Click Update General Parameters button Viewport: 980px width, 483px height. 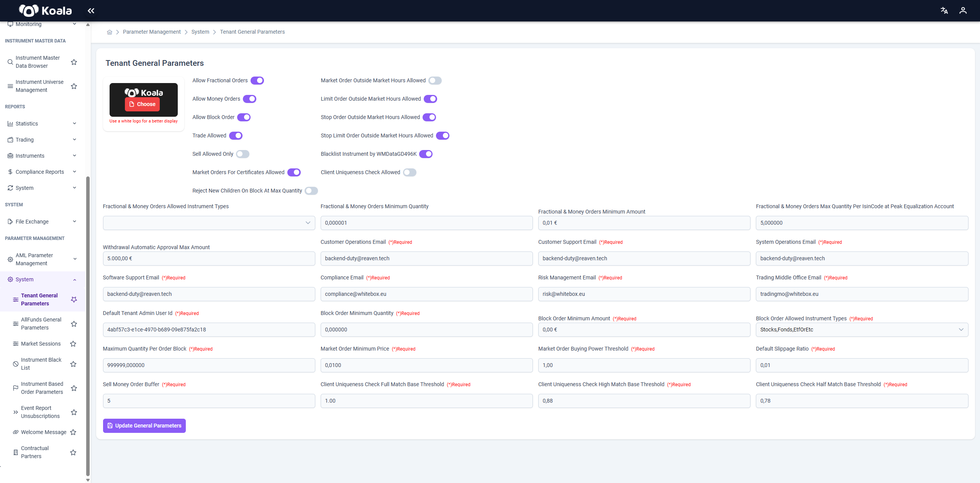(x=144, y=426)
